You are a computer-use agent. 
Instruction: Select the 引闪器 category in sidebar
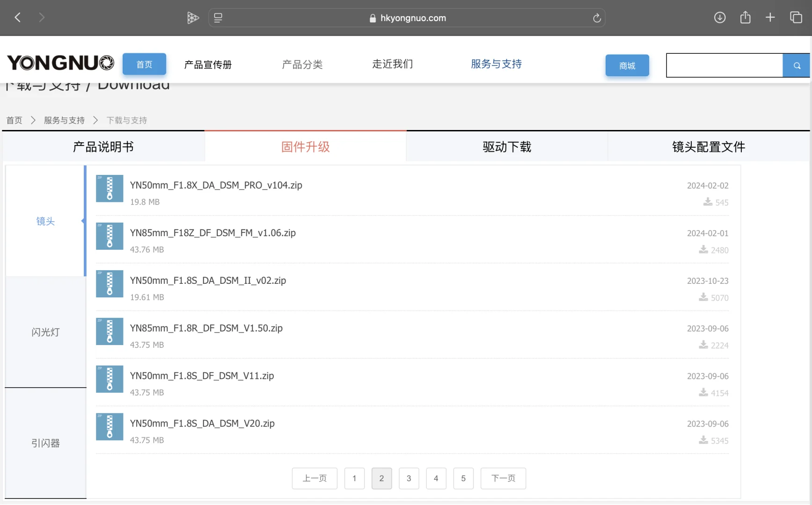[x=45, y=443]
